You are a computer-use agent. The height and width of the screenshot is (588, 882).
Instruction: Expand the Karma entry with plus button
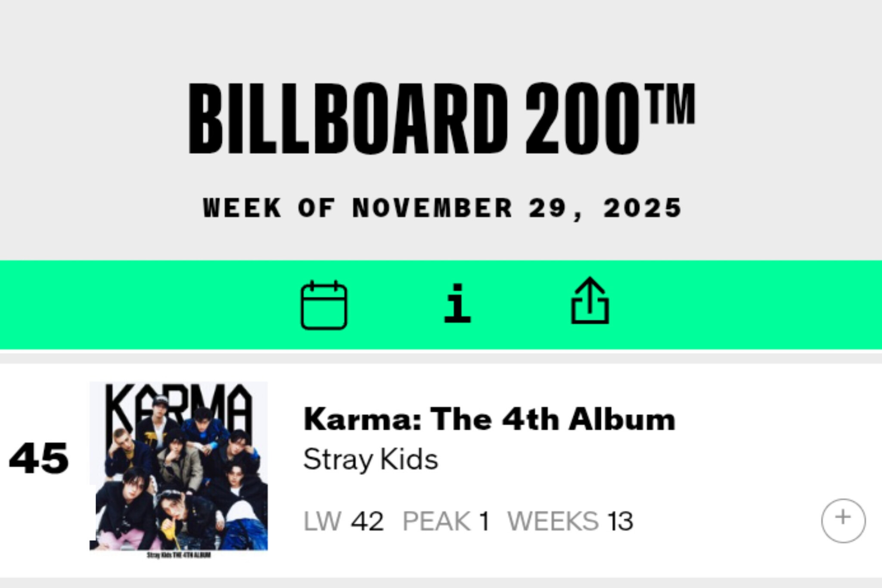(x=843, y=520)
